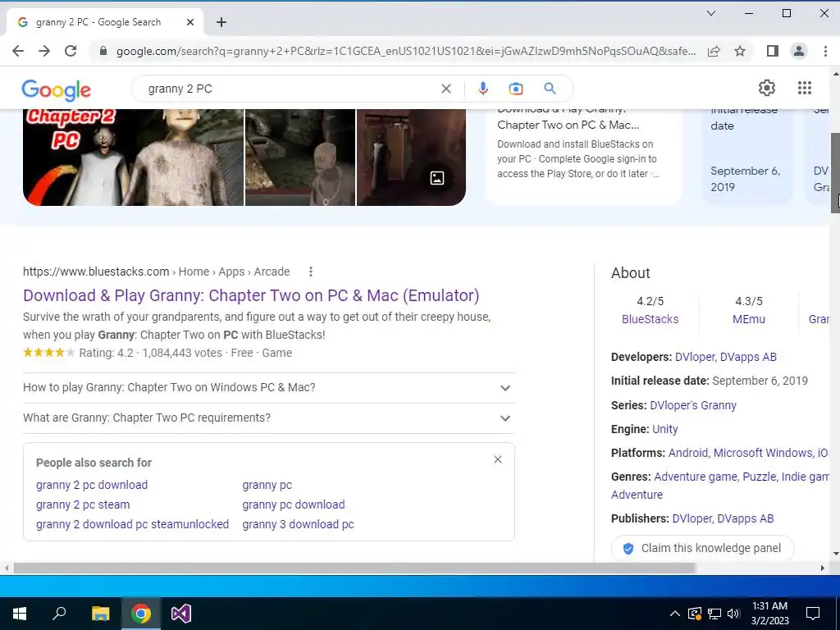The width and height of the screenshot is (840, 630).
Task: Open the Windows Start menu
Action: coord(20,614)
